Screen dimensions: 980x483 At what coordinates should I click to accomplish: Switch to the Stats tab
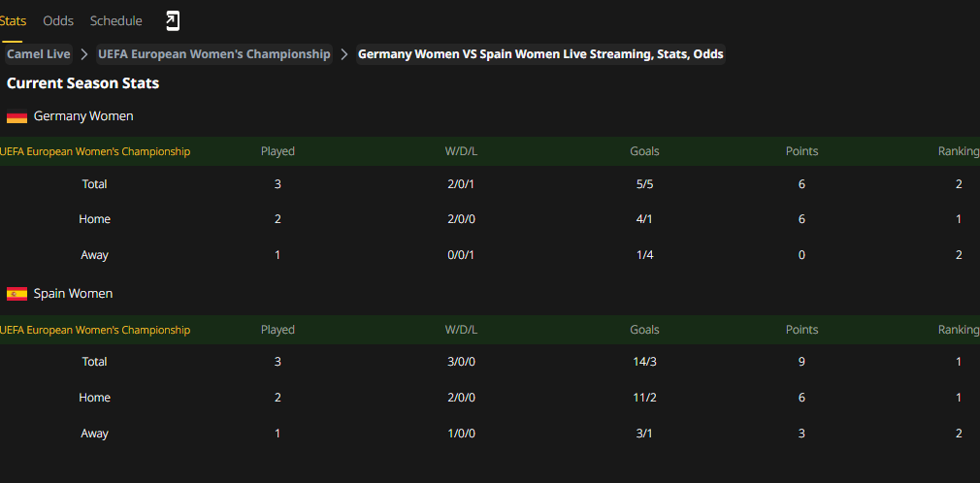tap(13, 20)
